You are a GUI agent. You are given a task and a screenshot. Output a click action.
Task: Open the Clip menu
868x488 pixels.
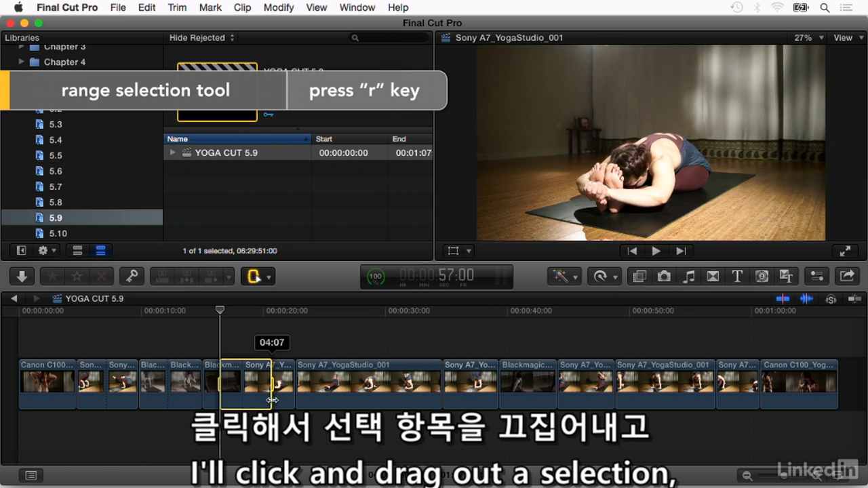[x=242, y=7]
